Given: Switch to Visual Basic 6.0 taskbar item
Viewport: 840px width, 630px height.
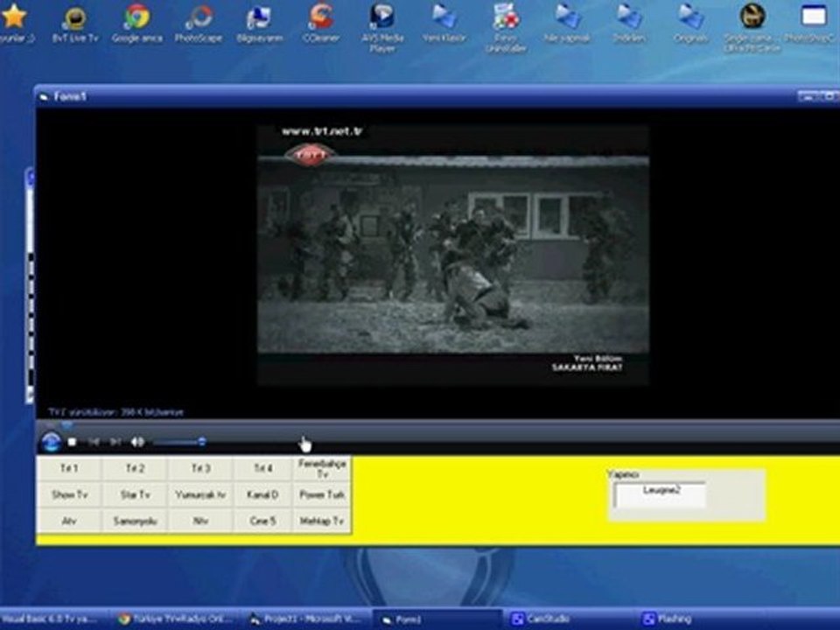Looking at the screenshot, I should tap(52, 619).
